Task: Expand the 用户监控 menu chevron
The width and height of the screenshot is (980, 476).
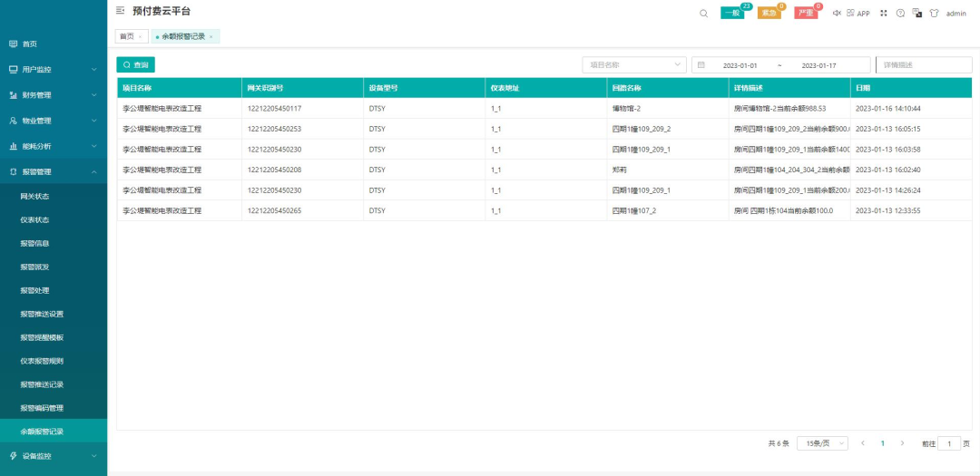Action: coord(94,69)
